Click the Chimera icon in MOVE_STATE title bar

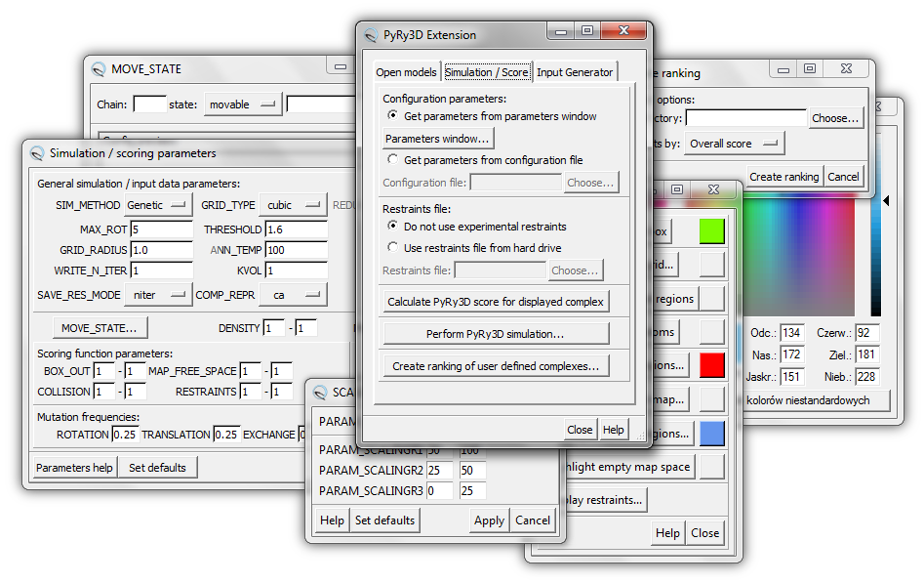point(99,69)
